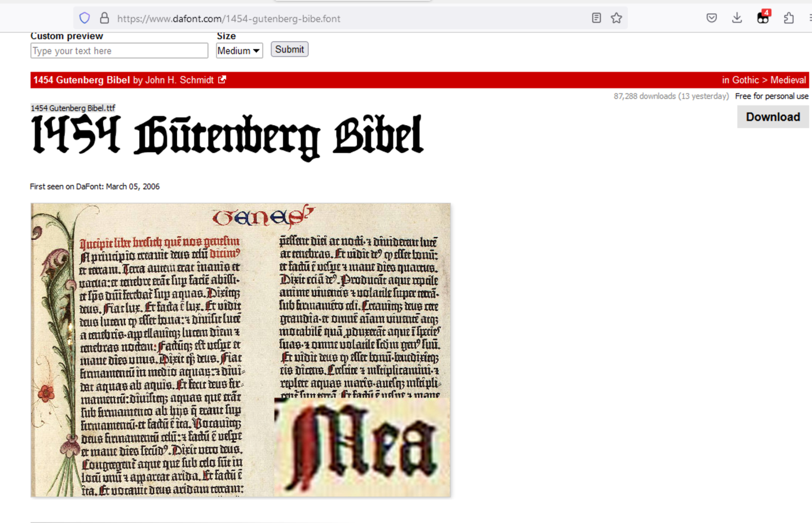
Task: Click the large blackletter font preview image
Action: point(227,135)
